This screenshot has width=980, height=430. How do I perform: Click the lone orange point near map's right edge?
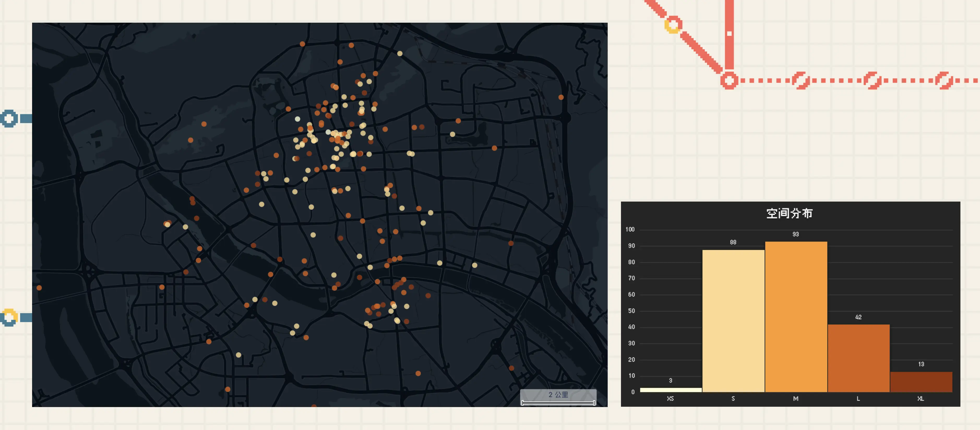click(x=561, y=97)
